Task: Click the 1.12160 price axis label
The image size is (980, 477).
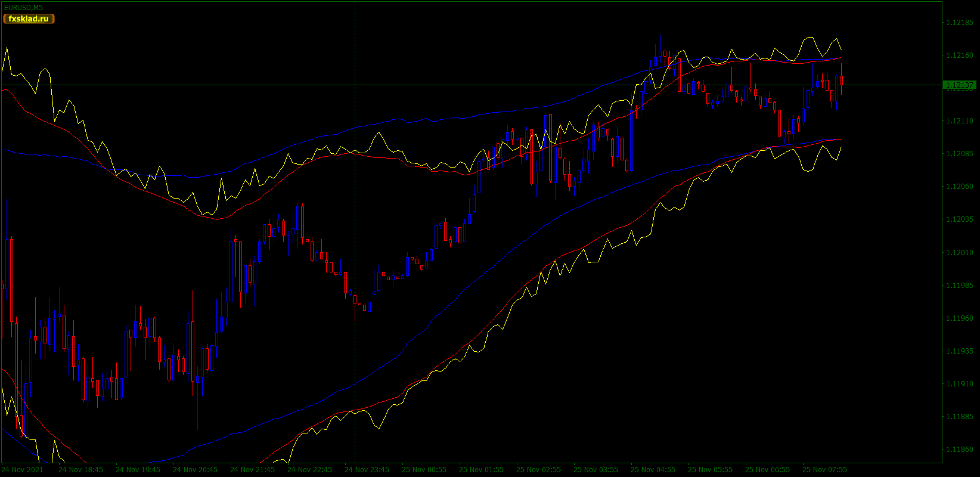Action: [960, 55]
